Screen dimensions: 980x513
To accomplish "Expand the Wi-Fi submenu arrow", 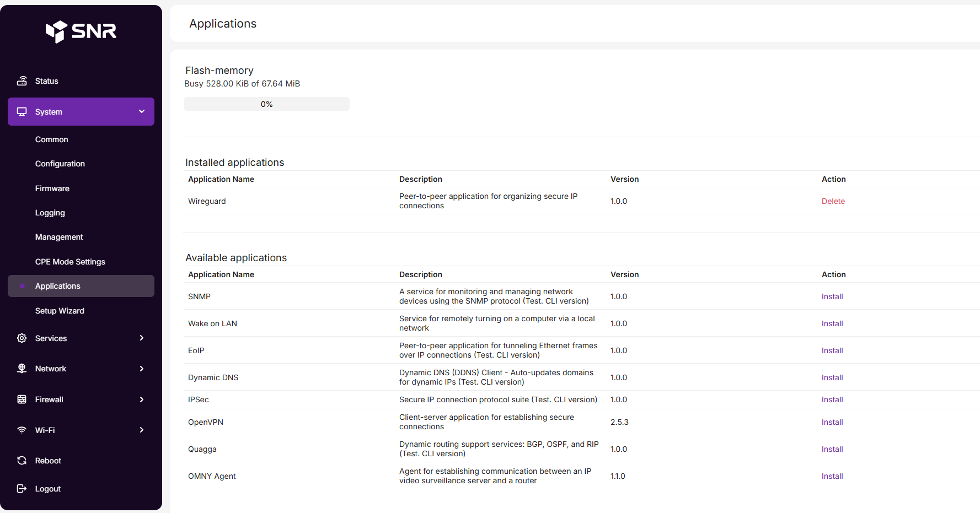I will tap(142, 430).
